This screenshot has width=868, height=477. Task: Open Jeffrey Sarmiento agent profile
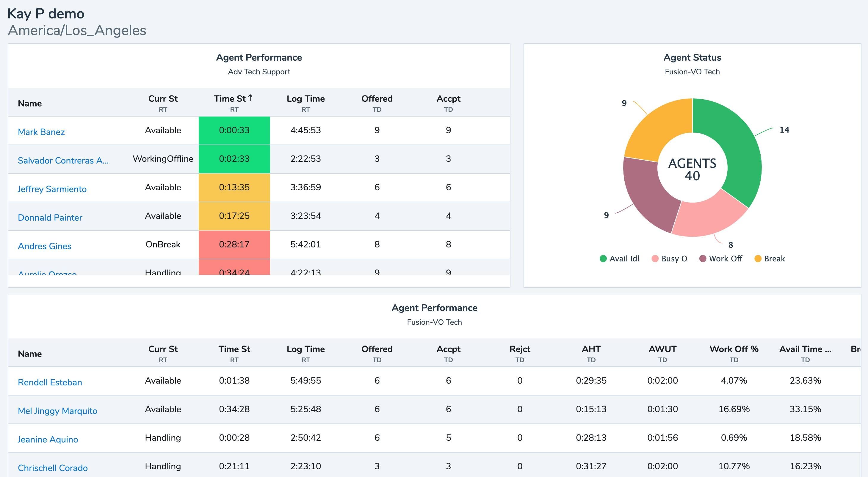click(x=52, y=189)
